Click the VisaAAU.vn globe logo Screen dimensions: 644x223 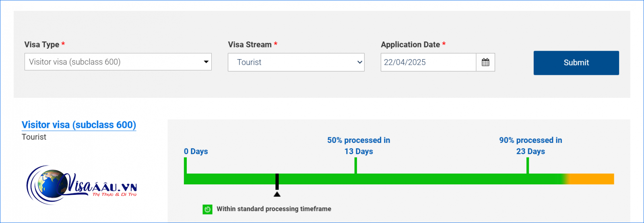click(x=82, y=185)
